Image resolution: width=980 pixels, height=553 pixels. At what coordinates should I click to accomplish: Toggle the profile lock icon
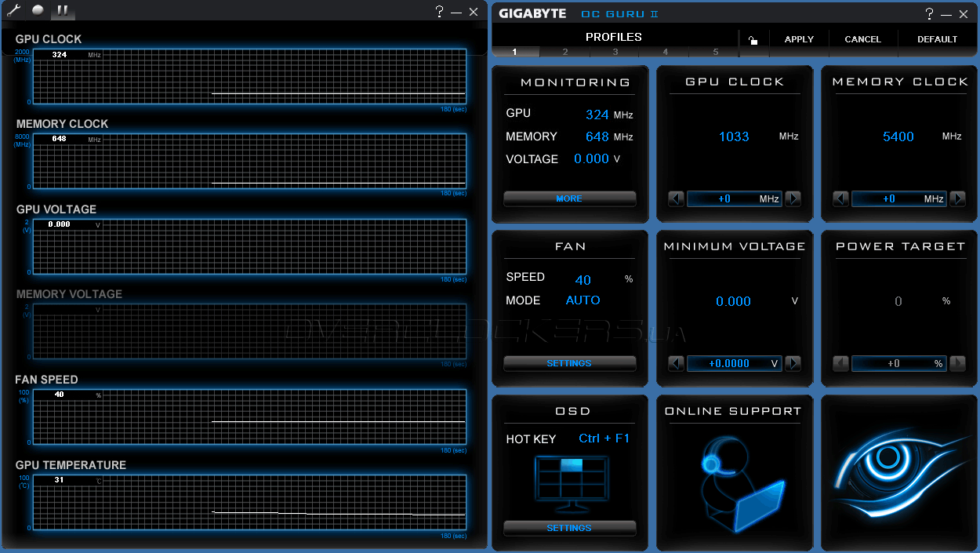point(753,40)
